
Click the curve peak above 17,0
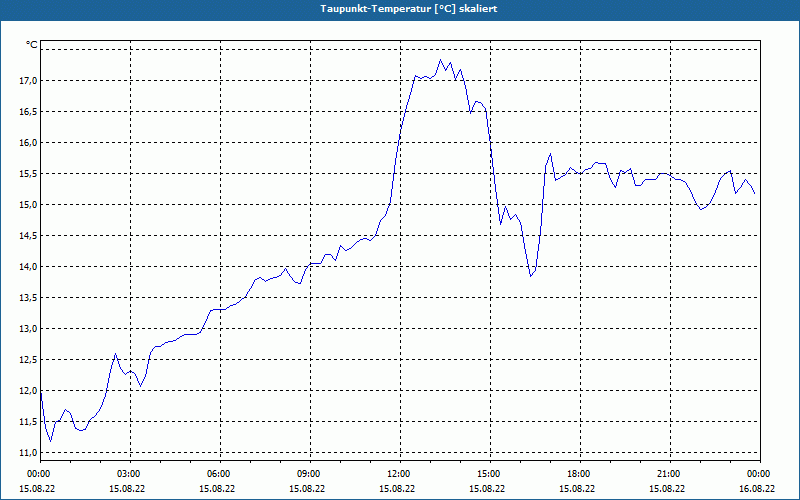pos(440,60)
